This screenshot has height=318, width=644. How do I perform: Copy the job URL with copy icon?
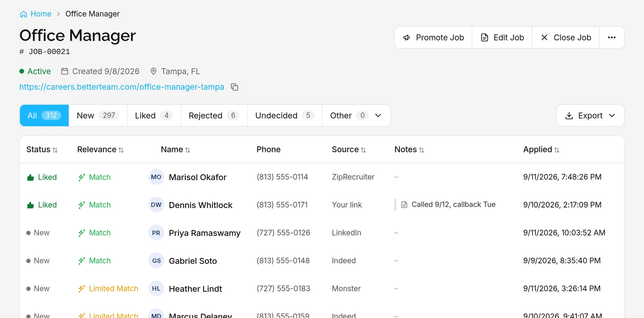[x=235, y=87]
